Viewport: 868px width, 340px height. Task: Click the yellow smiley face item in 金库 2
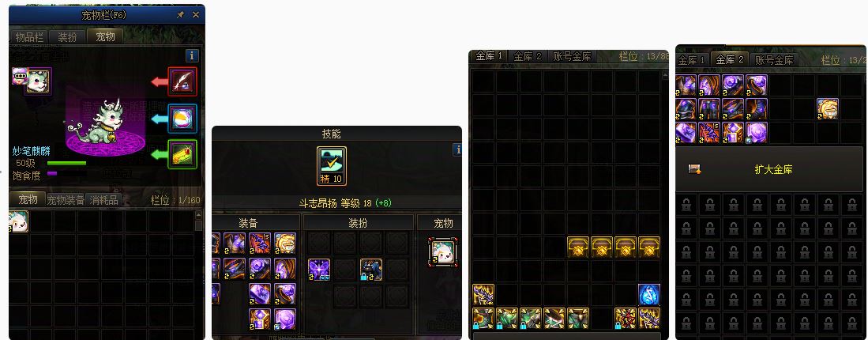[x=828, y=108]
